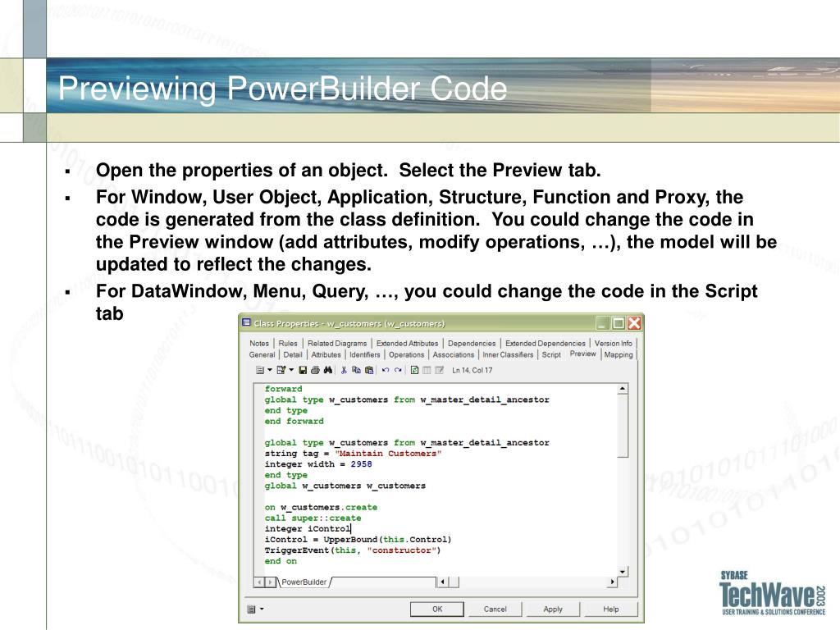Image resolution: width=840 pixels, height=630 pixels.
Task: Select the Extended Dependencies tab
Action: (x=546, y=344)
